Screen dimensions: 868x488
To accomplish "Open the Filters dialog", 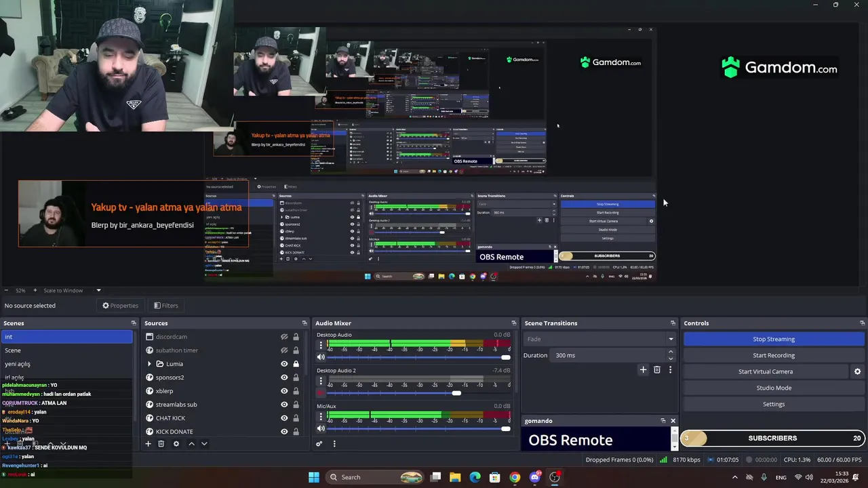I will pos(165,306).
